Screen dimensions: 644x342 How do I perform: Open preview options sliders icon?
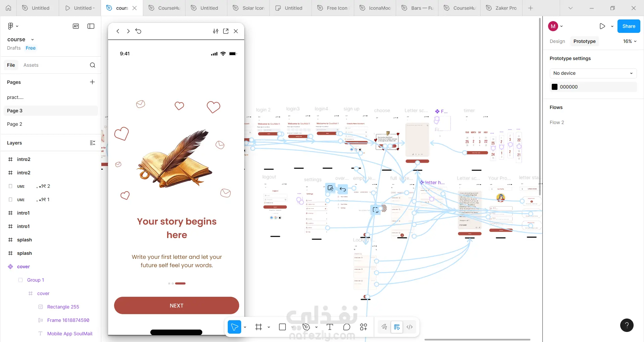[216, 31]
